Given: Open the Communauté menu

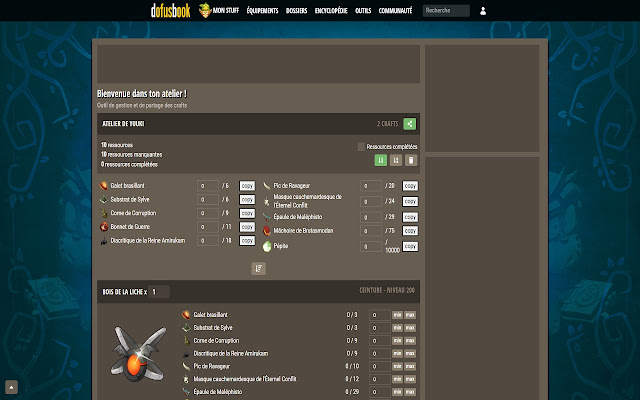Looking at the screenshot, I should click(x=395, y=11).
